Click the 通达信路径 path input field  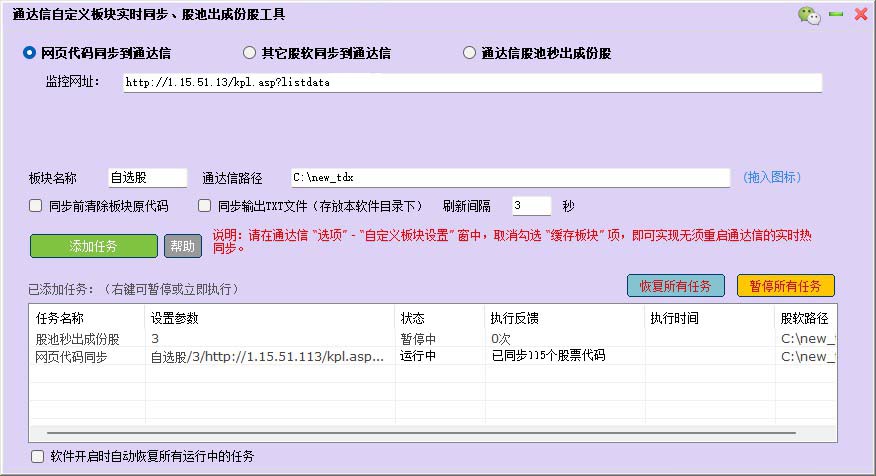coord(509,177)
